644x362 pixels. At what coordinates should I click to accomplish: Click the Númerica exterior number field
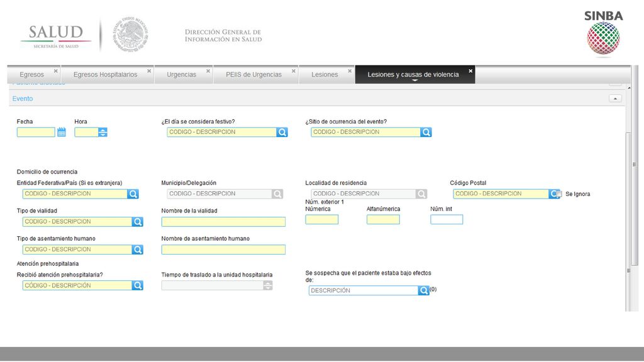tap(321, 219)
